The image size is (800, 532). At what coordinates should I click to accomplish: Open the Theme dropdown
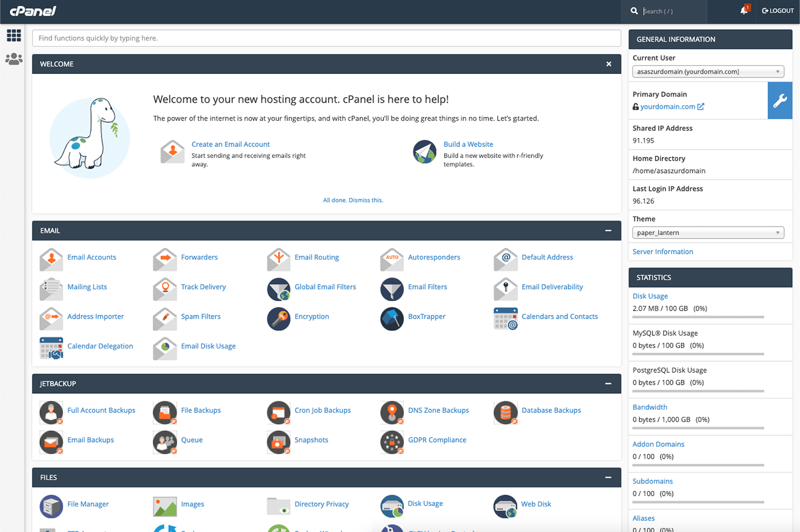point(708,233)
